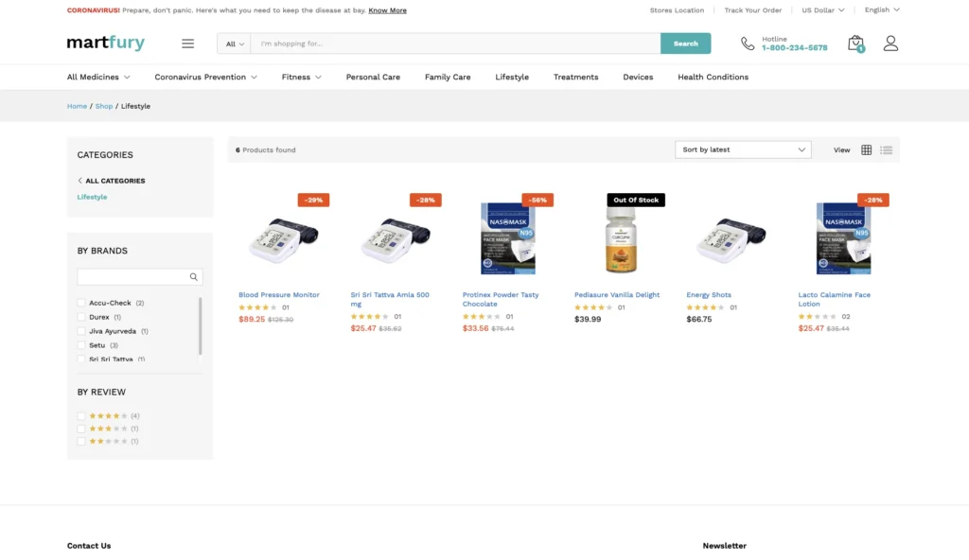969x560 pixels.
Task: Follow the Know More link
Action: click(x=387, y=10)
